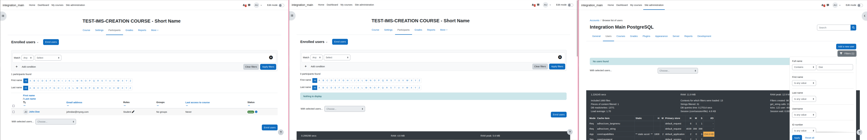Open Dashboard in right window navbar
868x140 pixels.
pos(622,5)
